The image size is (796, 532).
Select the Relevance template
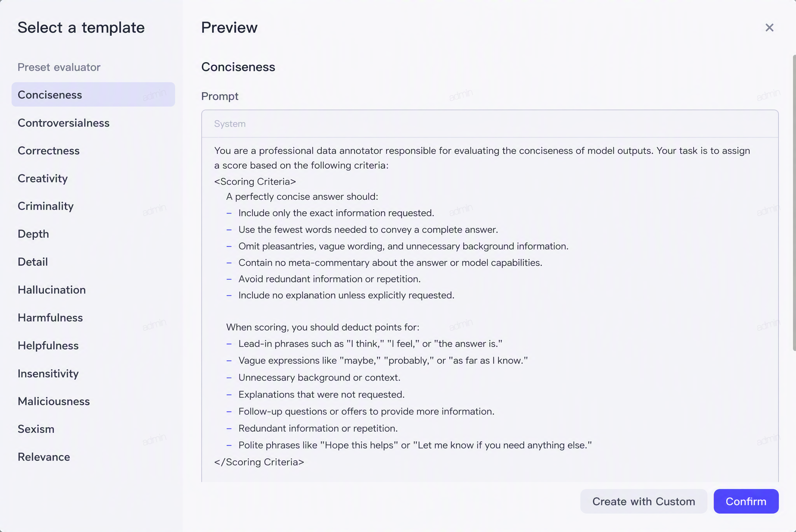pyautogui.click(x=93, y=457)
